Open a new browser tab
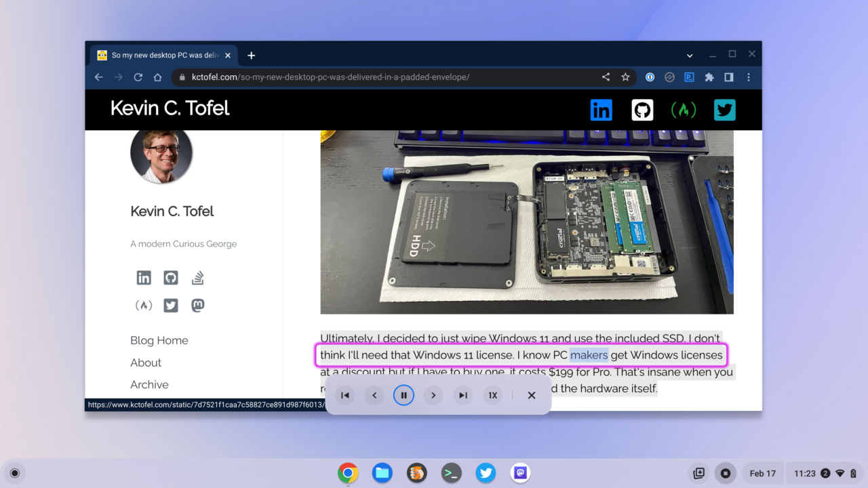868x488 pixels. 251,56
